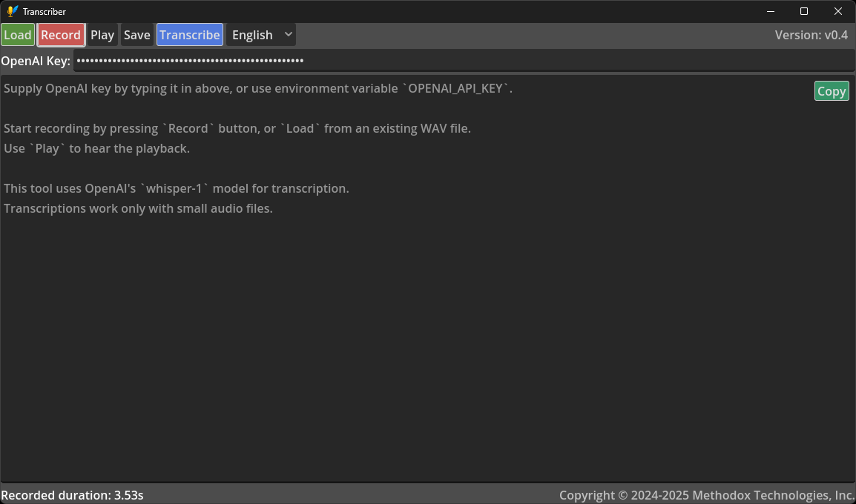Click the Transcriber app icon in title bar

tap(12, 11)
